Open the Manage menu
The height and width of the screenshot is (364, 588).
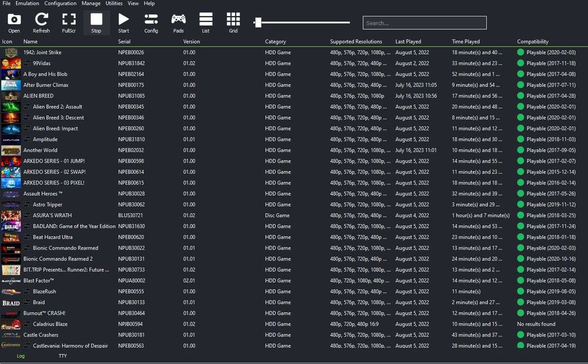91,4
